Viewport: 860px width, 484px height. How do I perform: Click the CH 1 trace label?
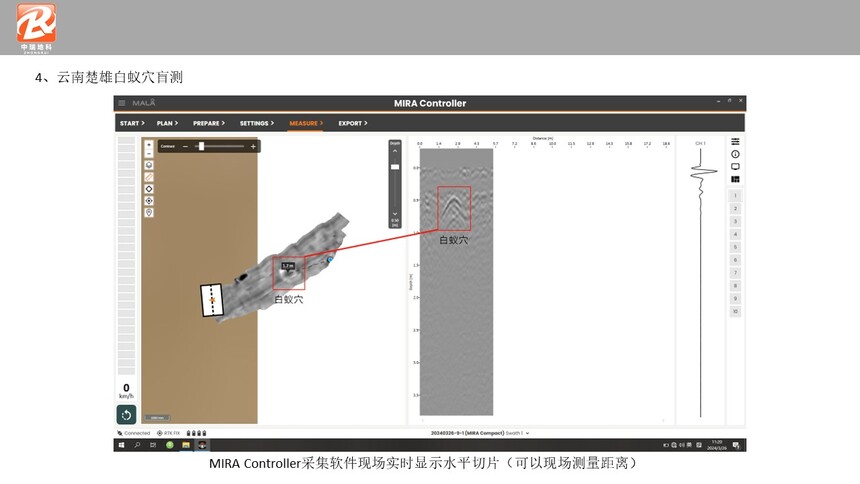click(x=700, y=143)
